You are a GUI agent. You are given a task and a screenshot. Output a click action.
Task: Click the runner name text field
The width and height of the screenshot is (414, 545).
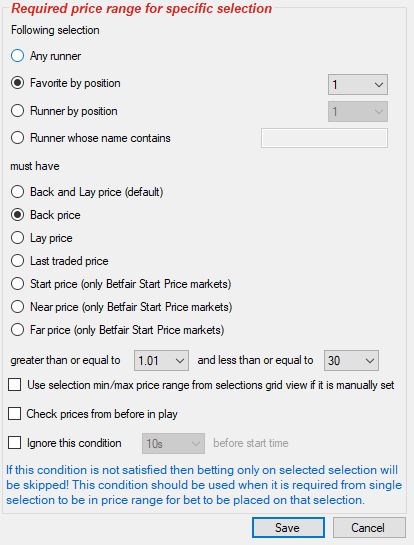point(324,138)
